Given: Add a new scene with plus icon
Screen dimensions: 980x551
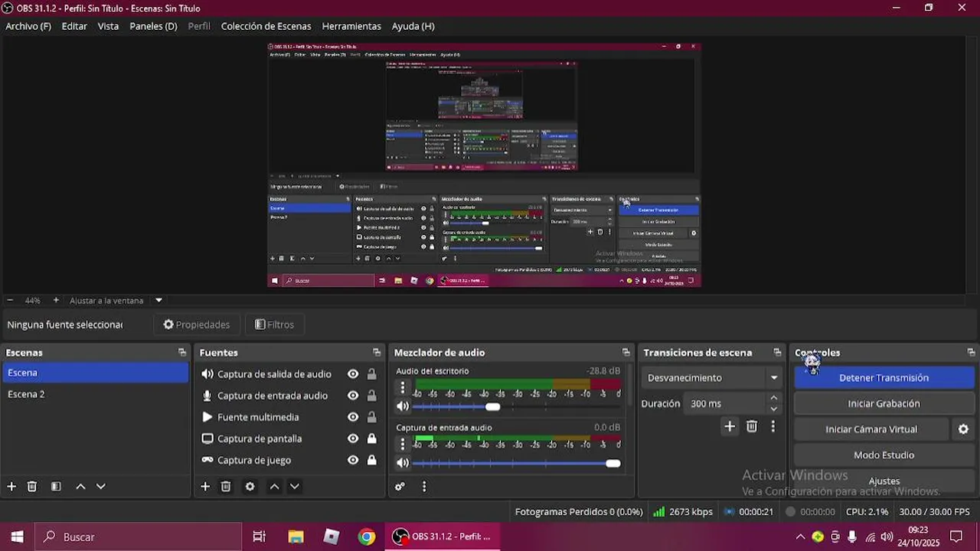Looking at the screenshot, I should click(x=11, y=486).
